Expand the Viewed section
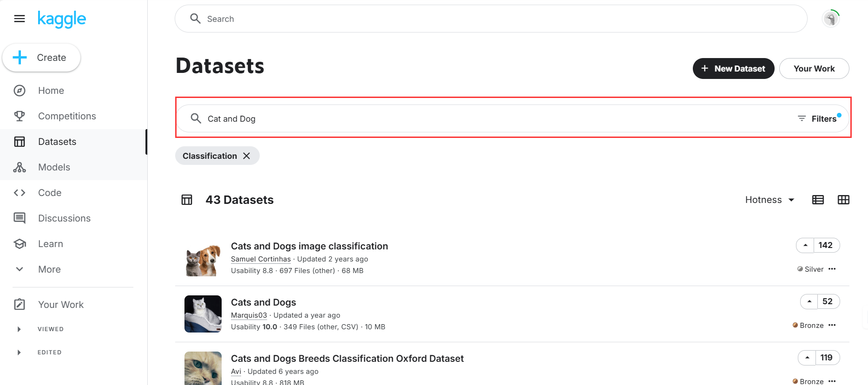 click(19, 329)
